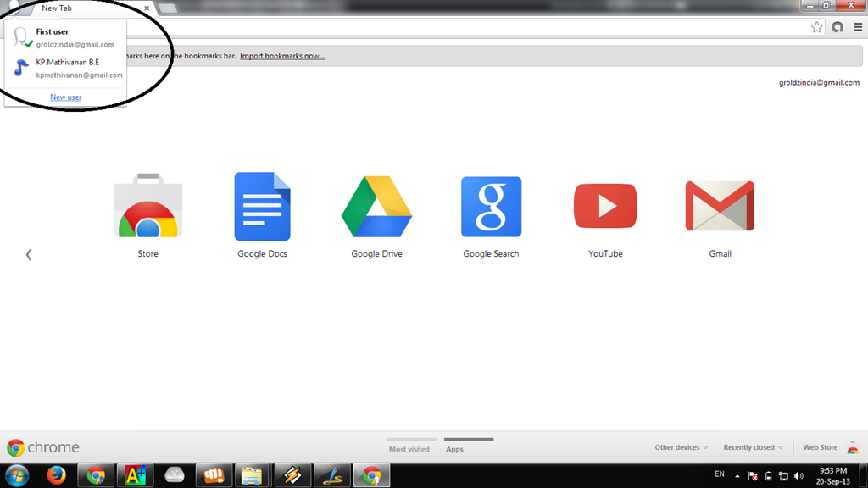Open the gray cloud drive taskbar app
Viewport: 868px width, 488px height.
click(175, 476)
